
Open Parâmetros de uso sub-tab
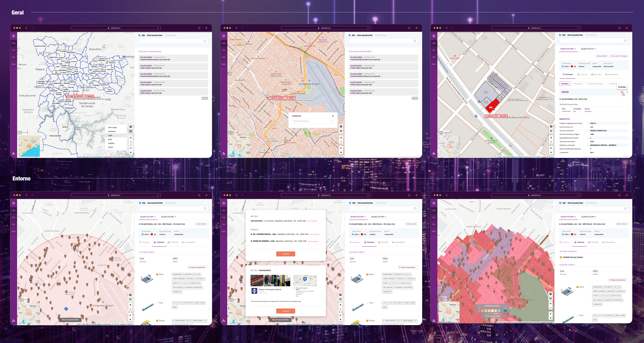(x=595, y=84)
